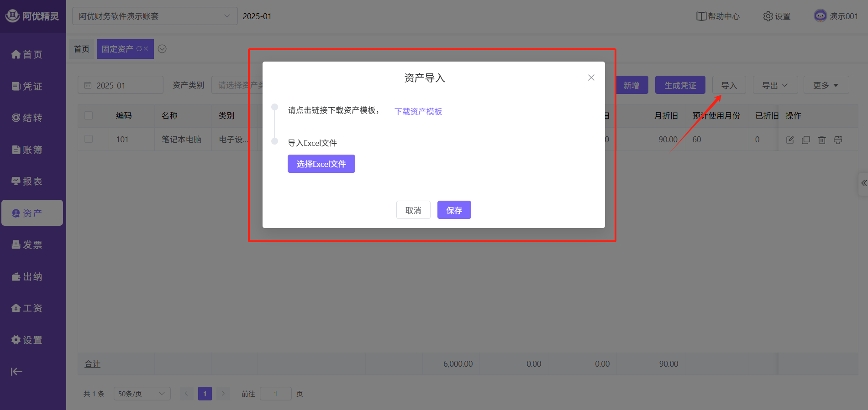Click the copy icon in the asset row
The image size is (868, 410).
point(806,140)
